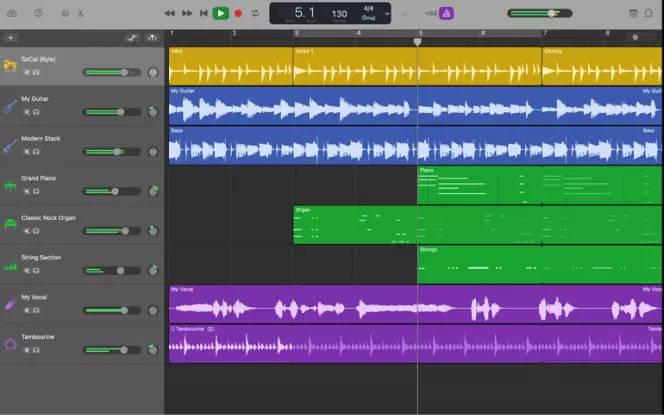
Task: Click Tambourine pan knob
Action: pyautogui.click(x=153, y=350)
